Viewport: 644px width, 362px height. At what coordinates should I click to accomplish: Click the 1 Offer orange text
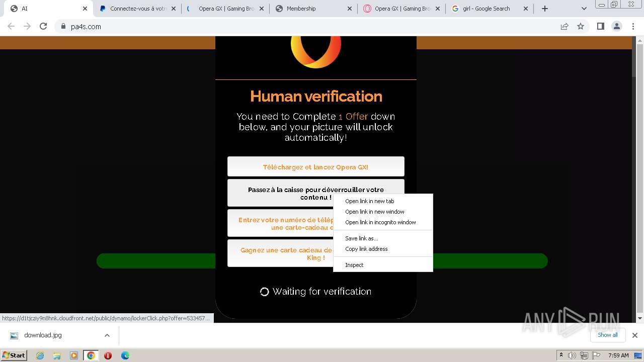(x=353, y=117)
